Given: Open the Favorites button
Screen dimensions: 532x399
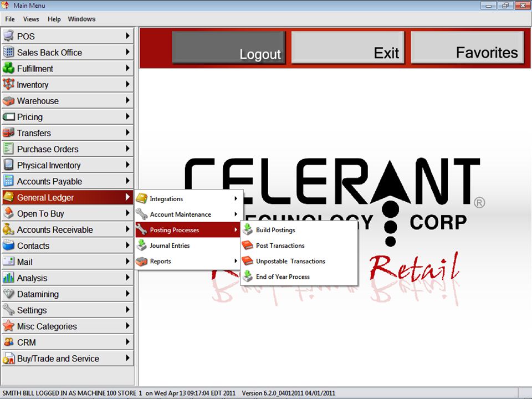Looking at the screenshot, I should click(x=467, y=47).
